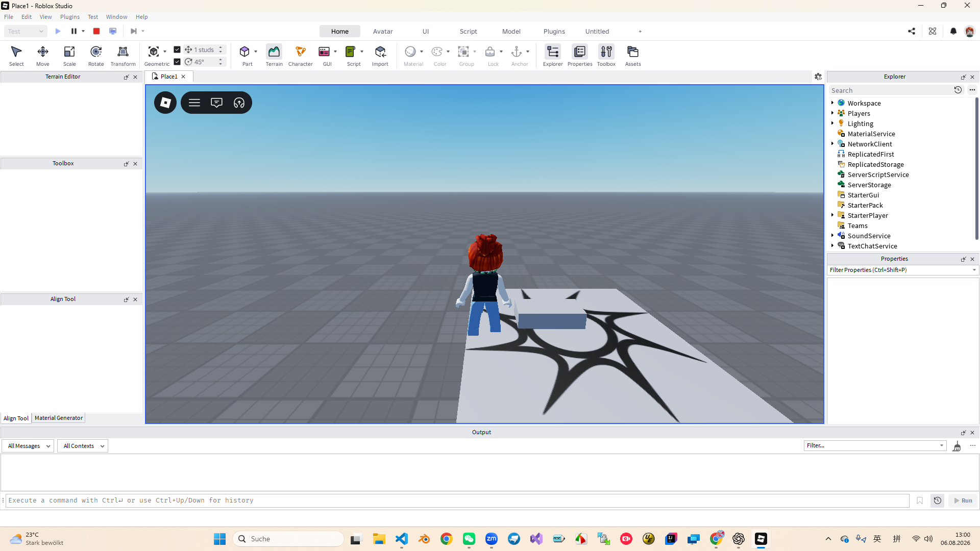Pause the playtest

coord(73,31)
